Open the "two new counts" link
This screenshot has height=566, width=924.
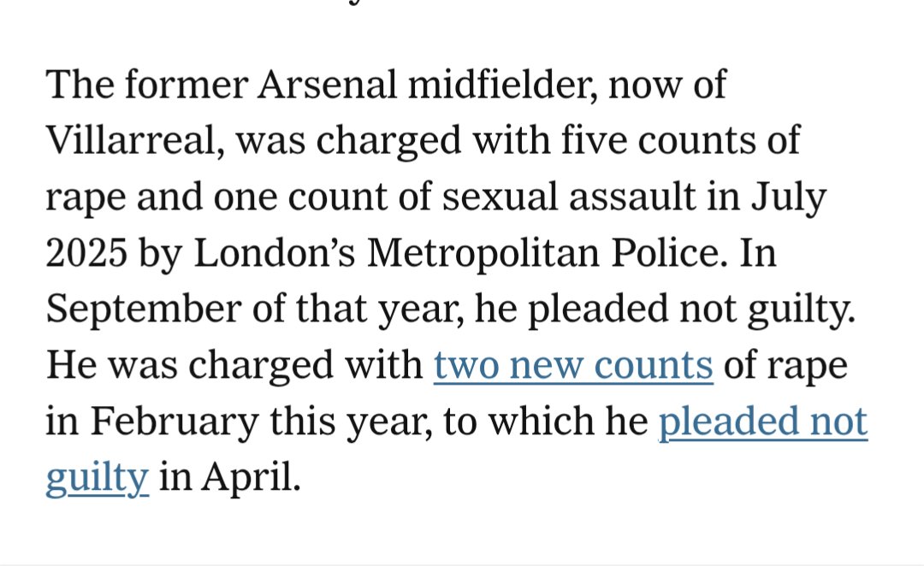573,365
